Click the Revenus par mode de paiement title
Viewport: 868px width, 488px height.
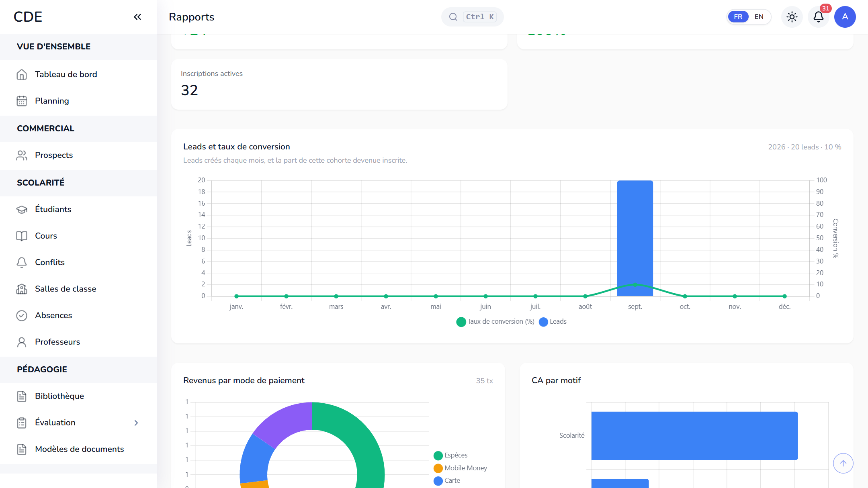pyautogui.click(x=244, y=381)
